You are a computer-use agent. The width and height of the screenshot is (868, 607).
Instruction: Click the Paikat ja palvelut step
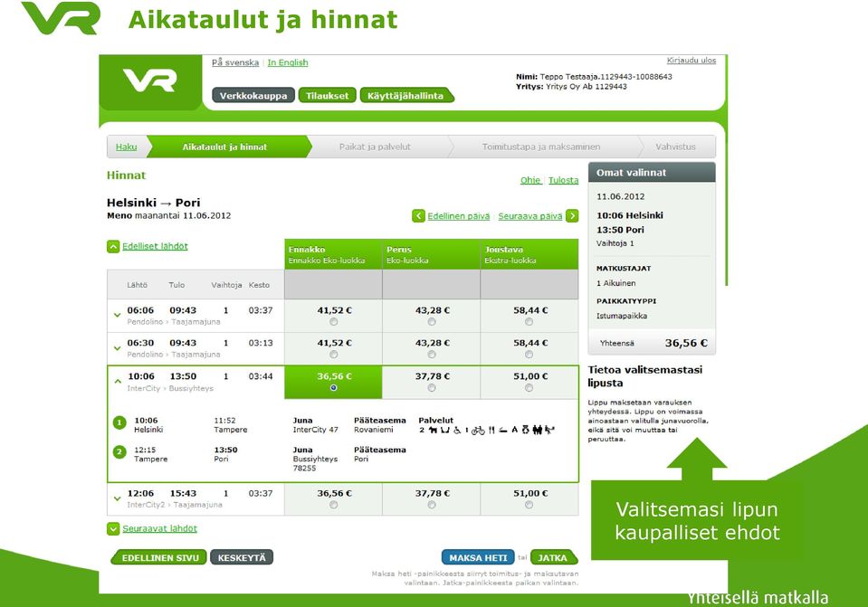coord(375,147)
